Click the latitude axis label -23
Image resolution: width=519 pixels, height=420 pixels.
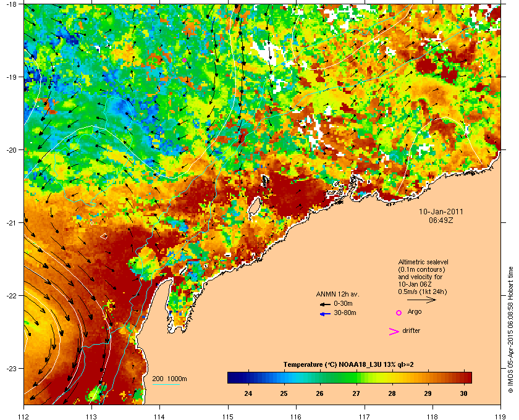tap(11, 368)
